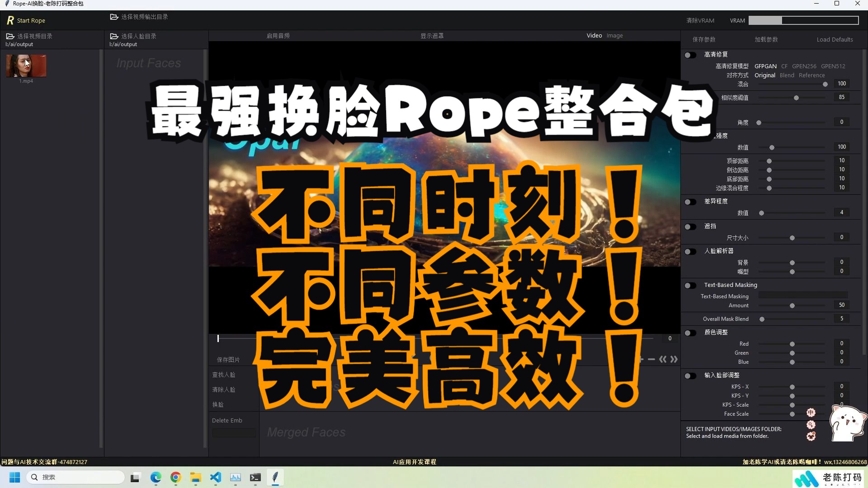Screen dimensions: 868x488
Task: Click the Start Rope button
Action: 26,20
